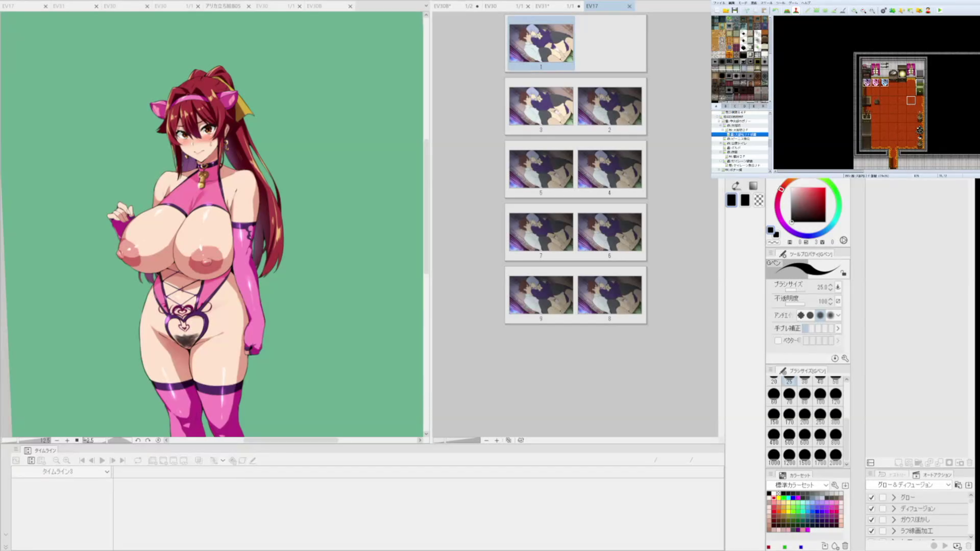Toggle the グロー auto action checkbox
The width and height of the screenshot is (980, 551).
point(871,497)
